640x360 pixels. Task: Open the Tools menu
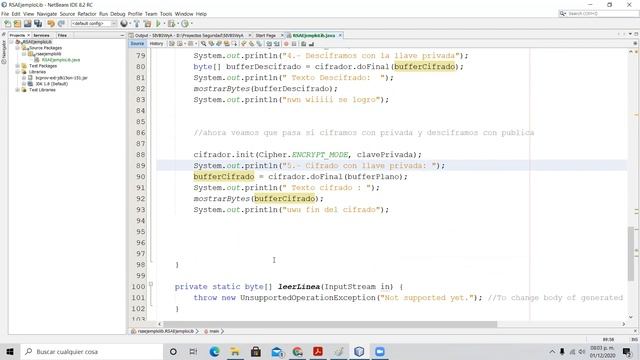tap(166, 14)
